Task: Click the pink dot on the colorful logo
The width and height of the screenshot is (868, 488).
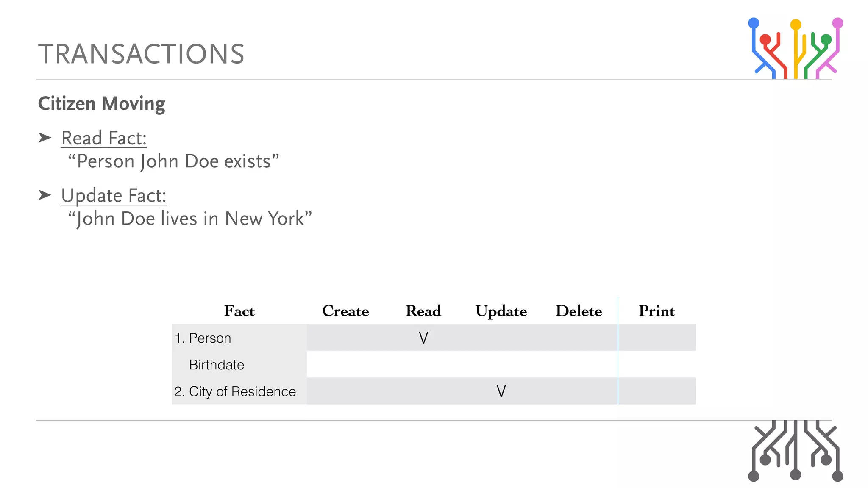Action: tap(837, 23)
